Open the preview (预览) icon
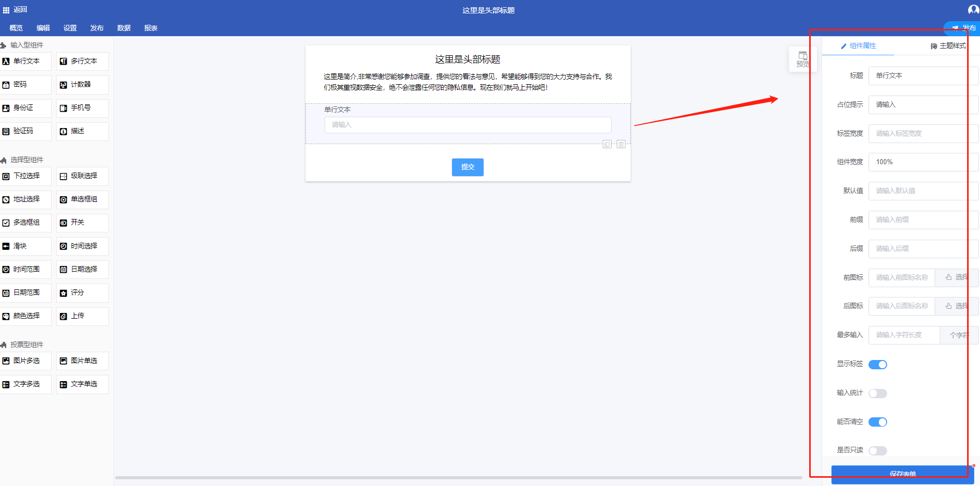The height and width of the screenshot is (486, 980). click(x=802, y=59)
